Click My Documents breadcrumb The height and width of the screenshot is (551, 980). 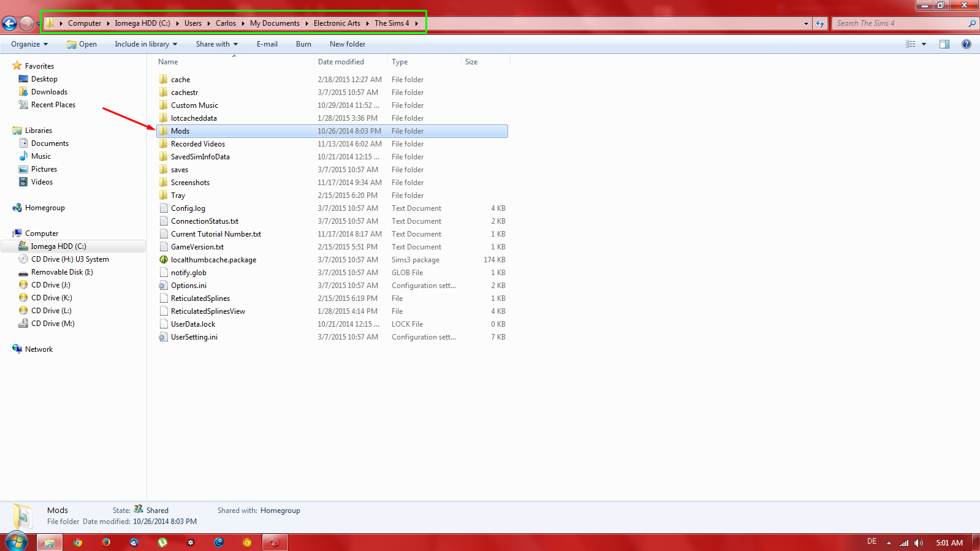[275, 23]
